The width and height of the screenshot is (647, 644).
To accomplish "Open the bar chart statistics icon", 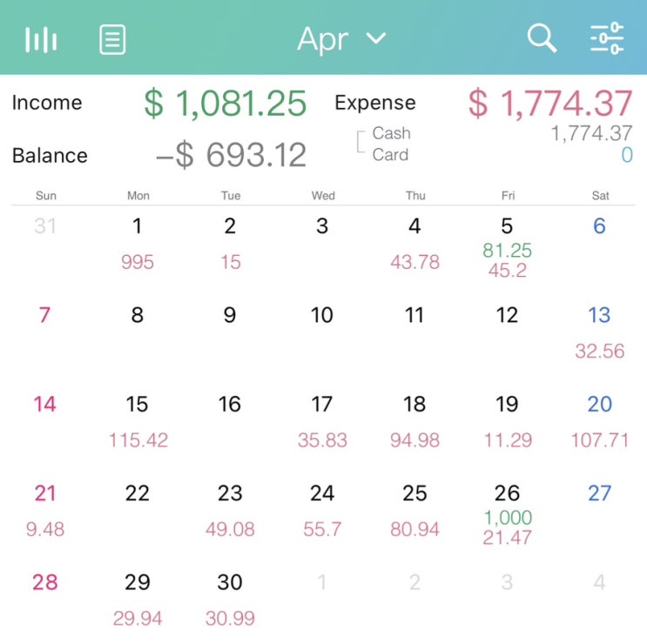I will tap(41, 39).
